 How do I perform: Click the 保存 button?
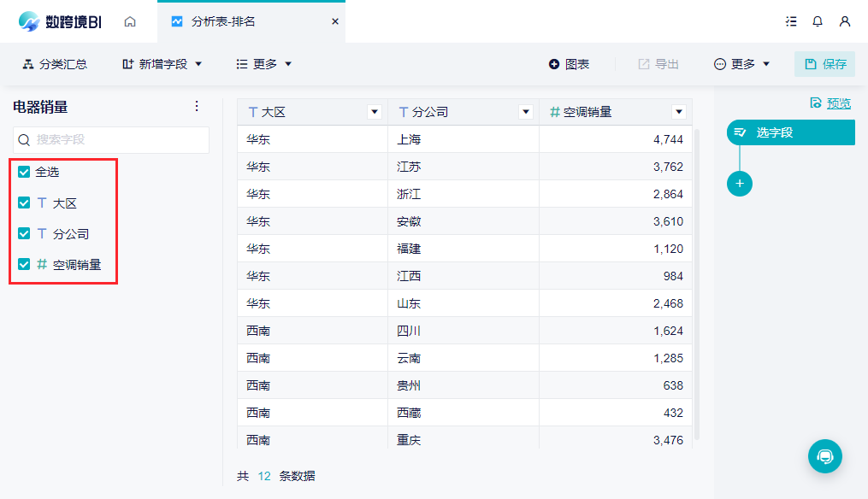(x=825, y=64)
